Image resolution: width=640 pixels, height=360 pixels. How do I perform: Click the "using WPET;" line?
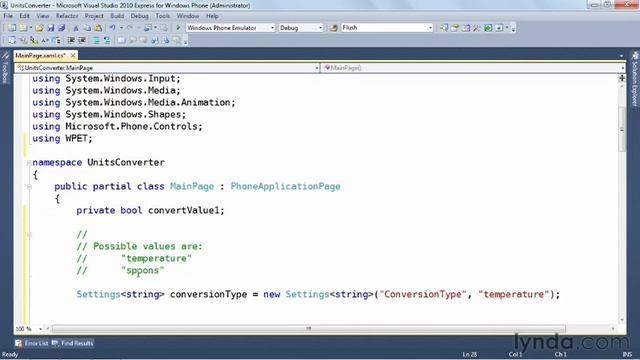[62, 138]
